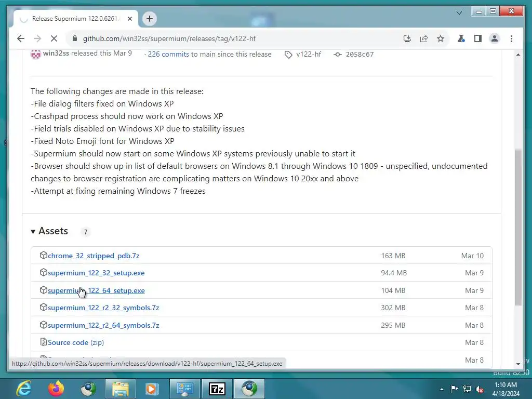Click the forward navigation arrow

pos(37,38)
